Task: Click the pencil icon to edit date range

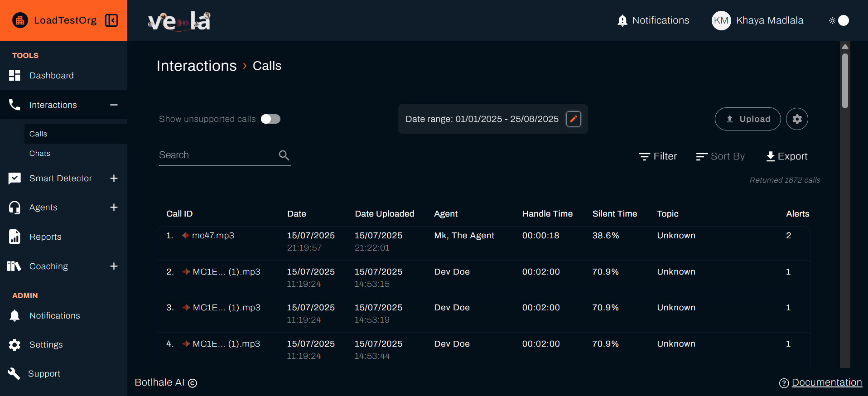Action: [573, 119]
